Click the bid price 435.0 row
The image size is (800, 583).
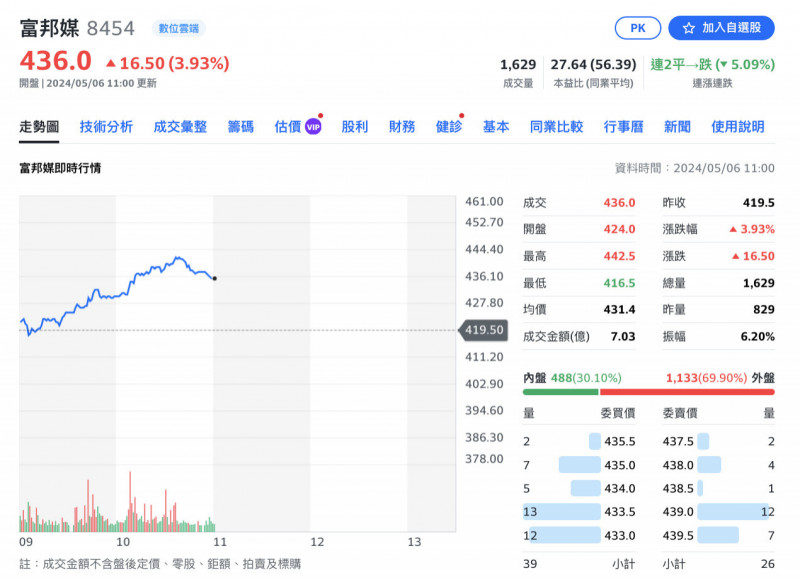(579, 465)
